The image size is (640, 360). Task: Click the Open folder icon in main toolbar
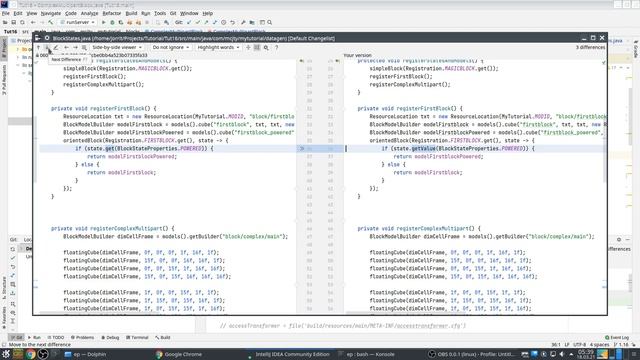tap(5, 22)
